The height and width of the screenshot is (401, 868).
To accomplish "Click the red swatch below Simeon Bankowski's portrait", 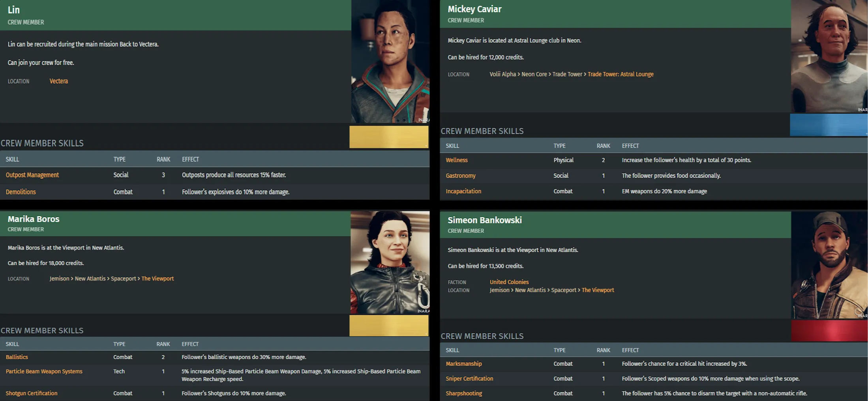I will (829, 331).
